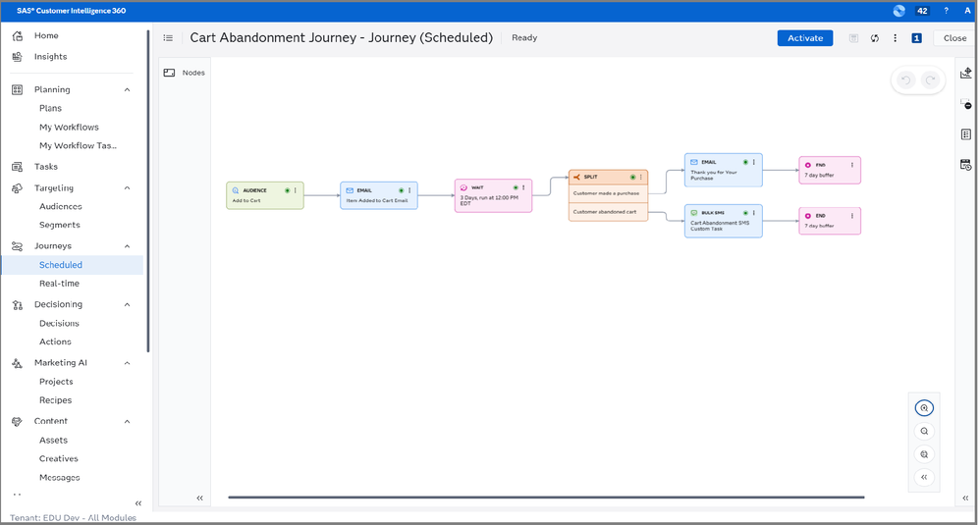Open Assets under Content
Viewport: 980px width, 525px height.
(x=53, y=440)
